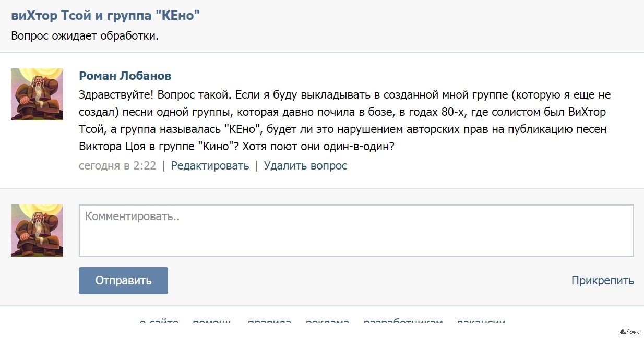Open the реклама footer link
This screenshot has width=644, height=338.
(327, 322)
